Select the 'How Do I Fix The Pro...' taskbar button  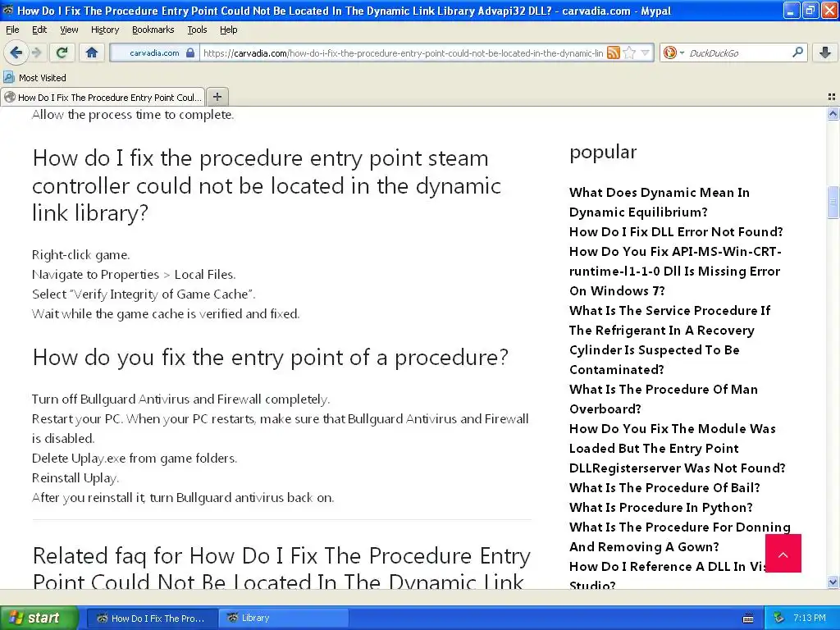152,618
